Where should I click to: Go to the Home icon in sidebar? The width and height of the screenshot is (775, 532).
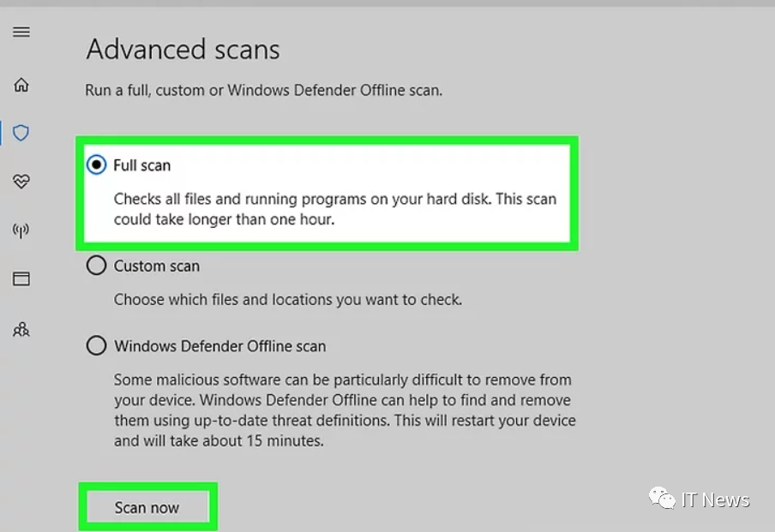point(21,85)
